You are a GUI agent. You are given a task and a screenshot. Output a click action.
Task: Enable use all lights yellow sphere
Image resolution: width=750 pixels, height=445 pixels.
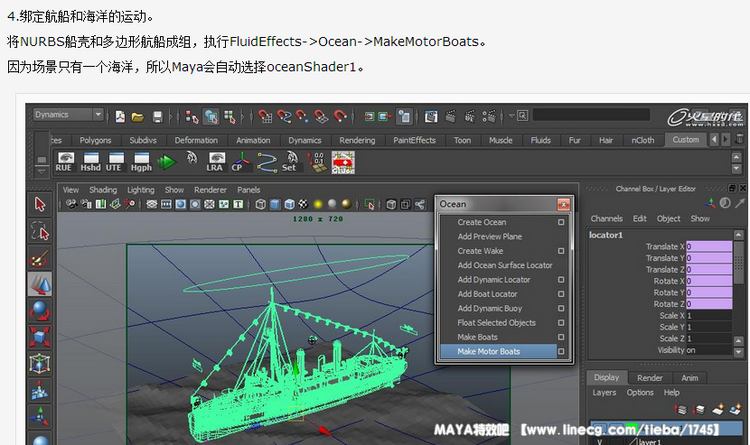(318, 204)
